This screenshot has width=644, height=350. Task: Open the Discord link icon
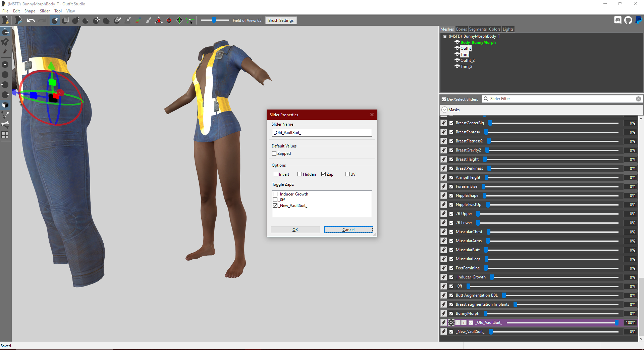click(x=618, y=20)
